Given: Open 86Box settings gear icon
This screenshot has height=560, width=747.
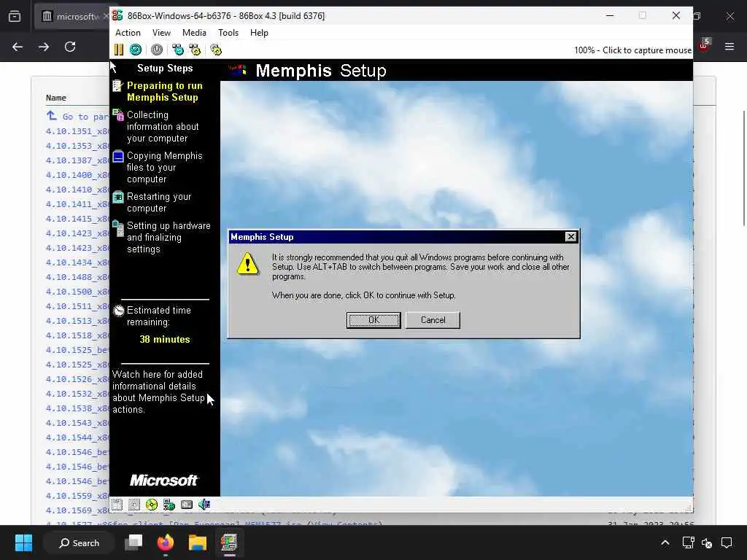Looking at the screenshot, I should pyautogui.click(x=216, y=50).
